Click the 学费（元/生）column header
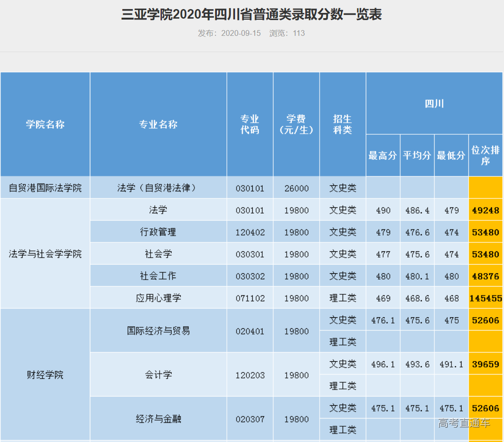Screen dimensions: 504x442 (296, 124)
